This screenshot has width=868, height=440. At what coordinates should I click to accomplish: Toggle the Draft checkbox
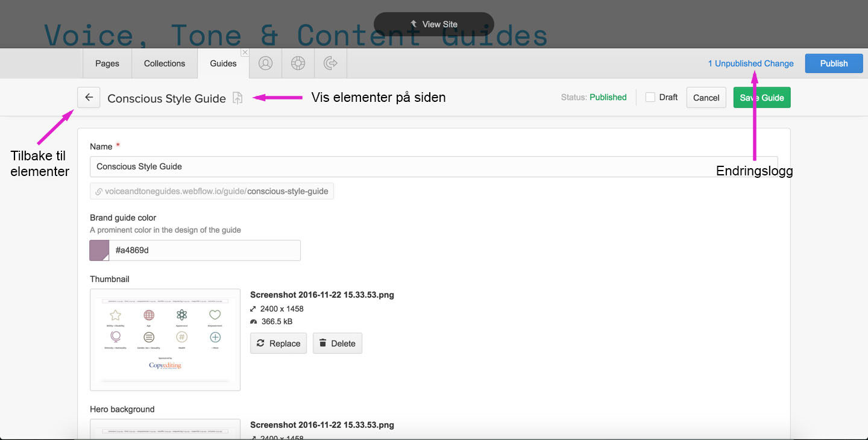pyautogui.click(x=650, y=97)
